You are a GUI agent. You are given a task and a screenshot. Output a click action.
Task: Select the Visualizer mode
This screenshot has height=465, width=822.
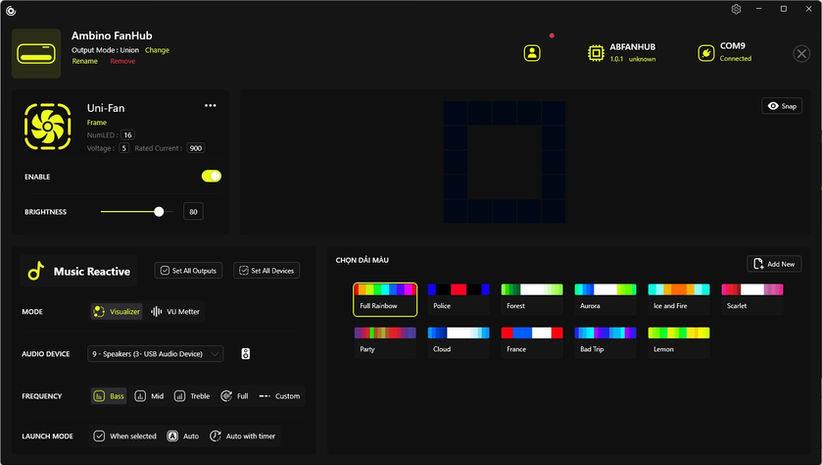pyautogui.click(x=116, y=311)
